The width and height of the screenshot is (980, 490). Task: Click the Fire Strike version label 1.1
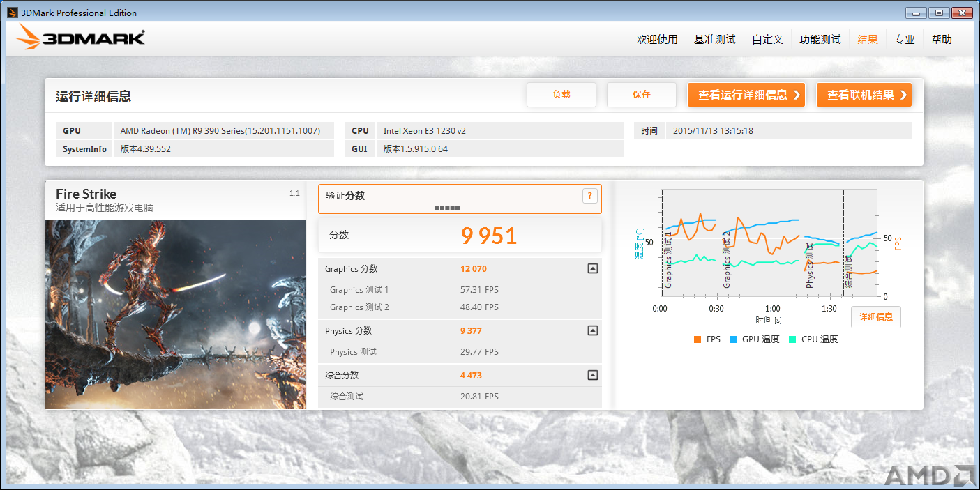[x=294, y=194]
